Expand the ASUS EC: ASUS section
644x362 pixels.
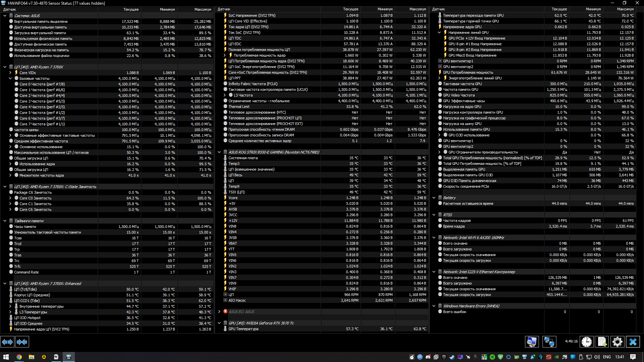click(219, 312)
